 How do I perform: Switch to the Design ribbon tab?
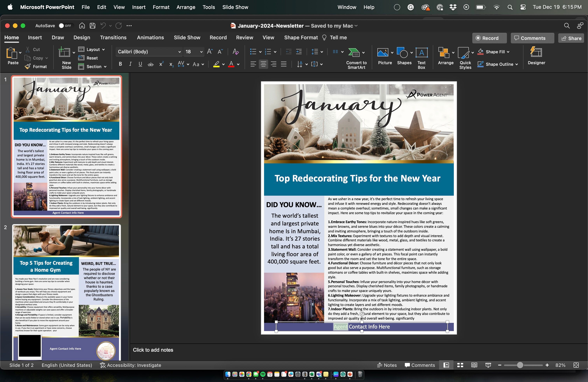click(x=82, y=38)
